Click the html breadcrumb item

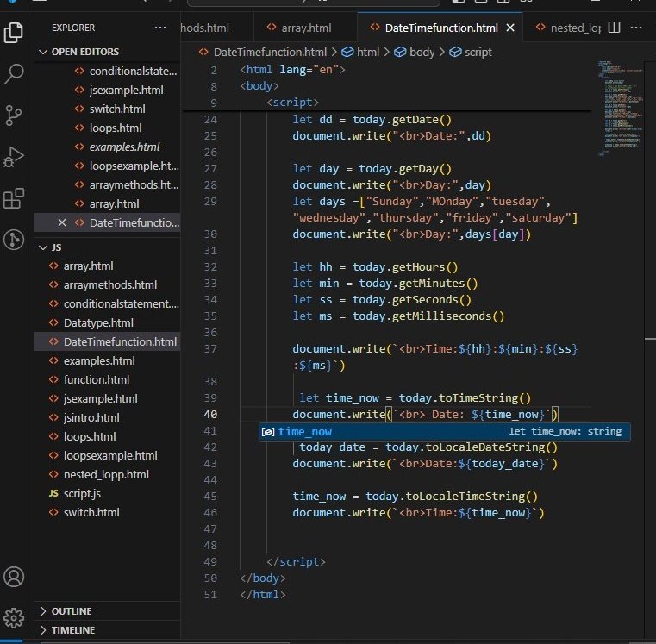tap(361, 53)
